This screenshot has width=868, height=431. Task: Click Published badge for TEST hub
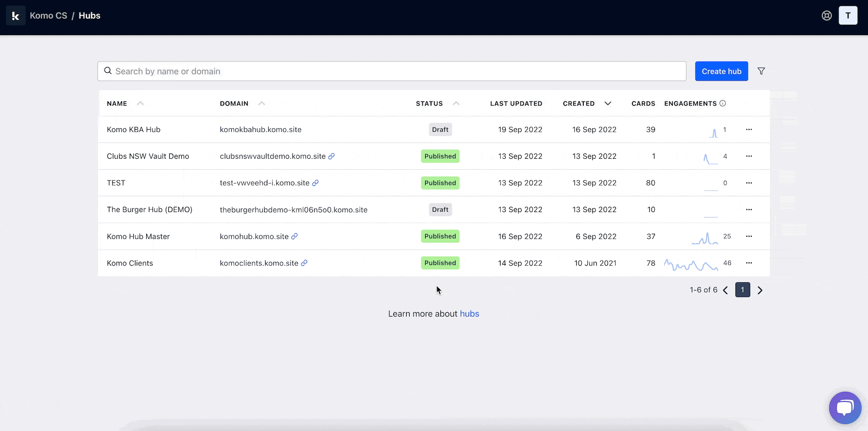pyautogui.click(x=440, y=183)
